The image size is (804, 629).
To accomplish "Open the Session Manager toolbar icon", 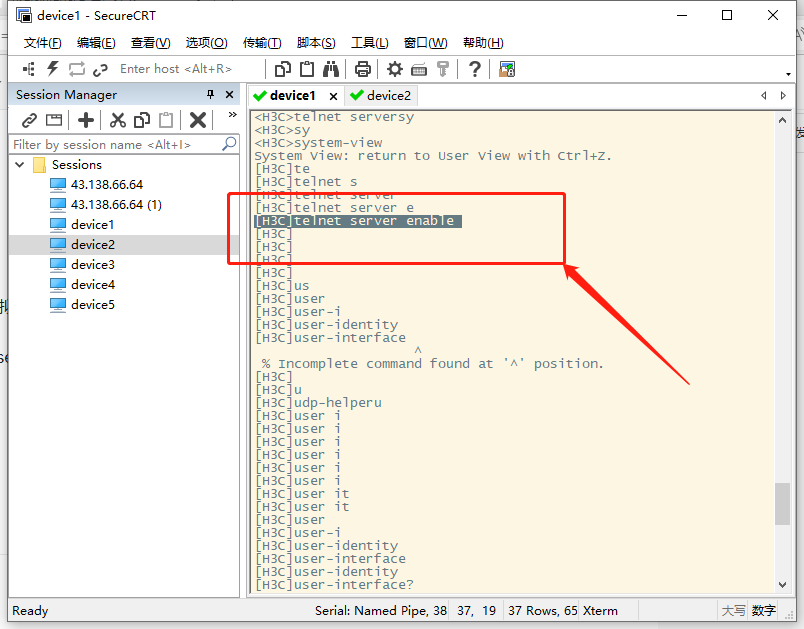I will click(x=29, y=69).
